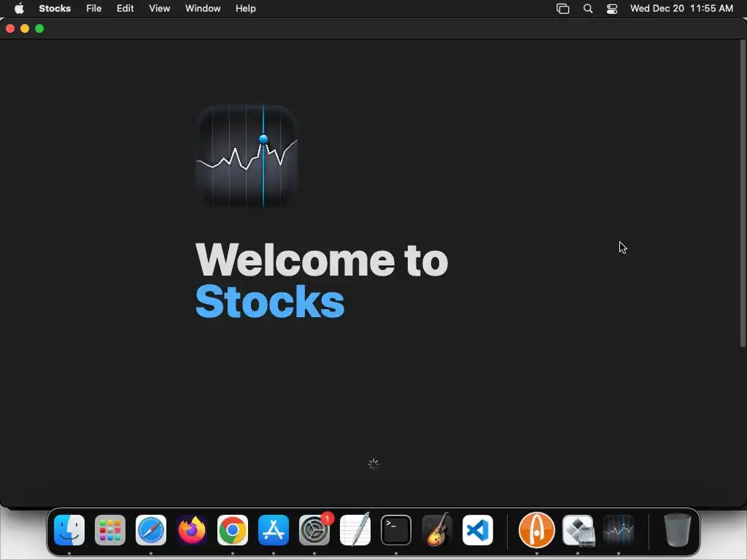Launch Google Chrome from the Dock
This screenshot has width=747, height=560.
coord(233,530)
